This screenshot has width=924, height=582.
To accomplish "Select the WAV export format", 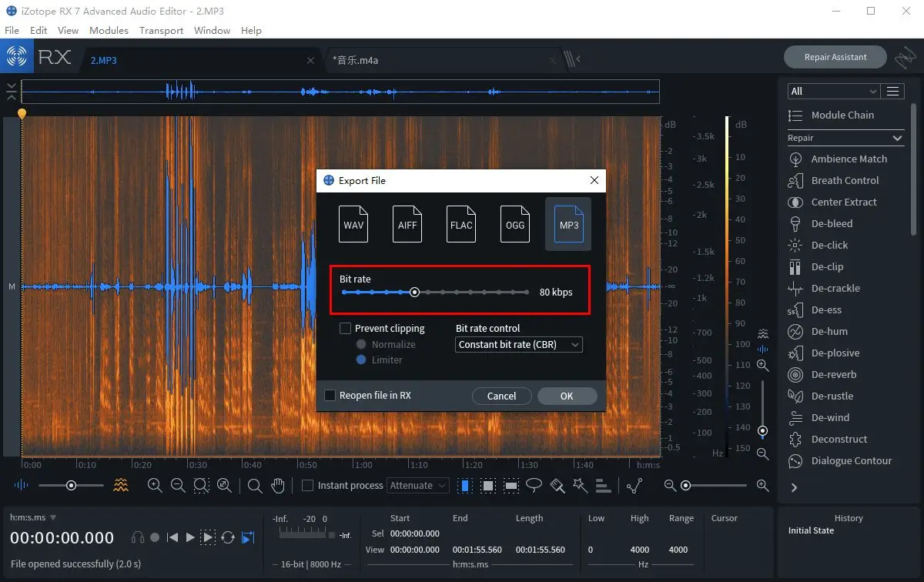I will [x=353, y=224].
